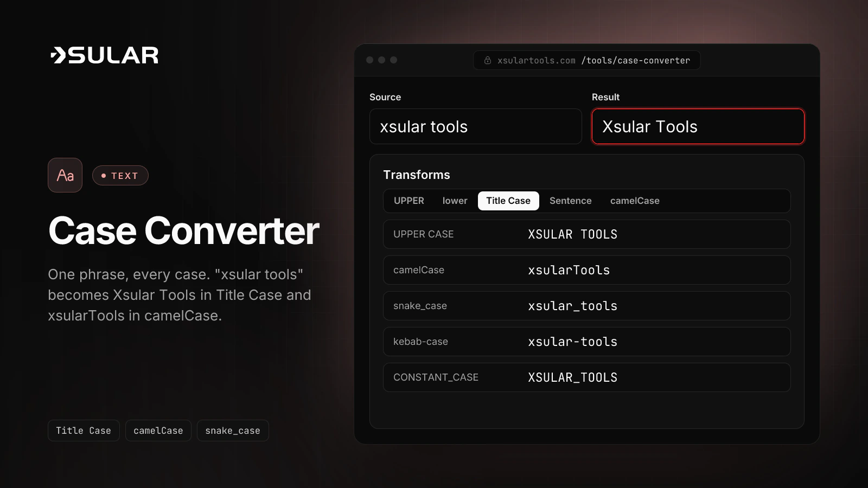Click the XSULAR TOOLS upper case value
This screenshot has height=488, width=868.
[572, 234]
